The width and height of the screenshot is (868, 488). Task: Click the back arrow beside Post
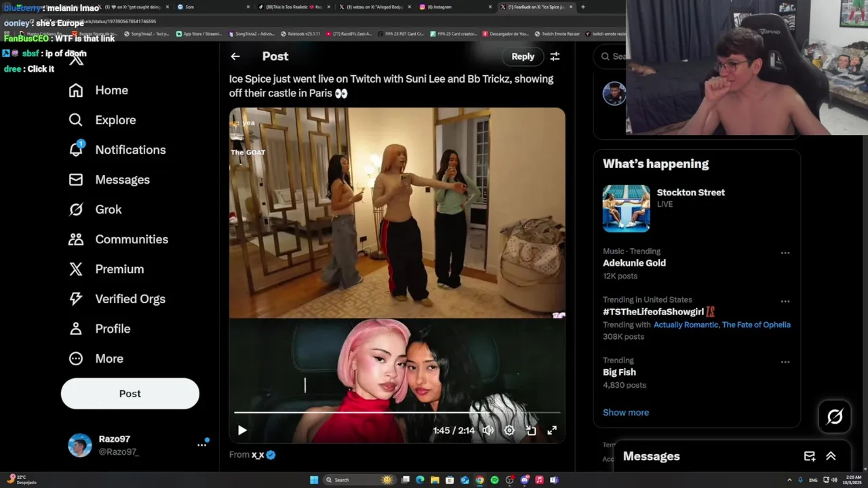click(x=235, y=56)
